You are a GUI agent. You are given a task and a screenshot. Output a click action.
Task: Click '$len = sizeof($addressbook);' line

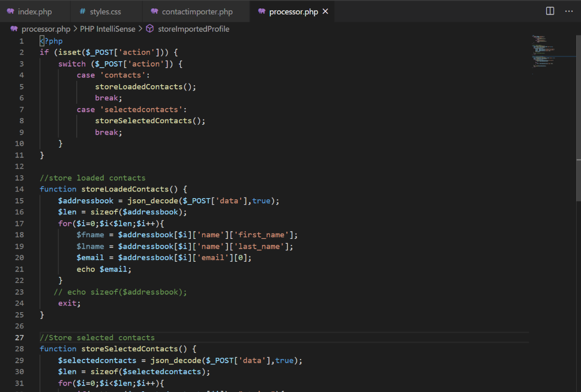(x=122, y=212)
